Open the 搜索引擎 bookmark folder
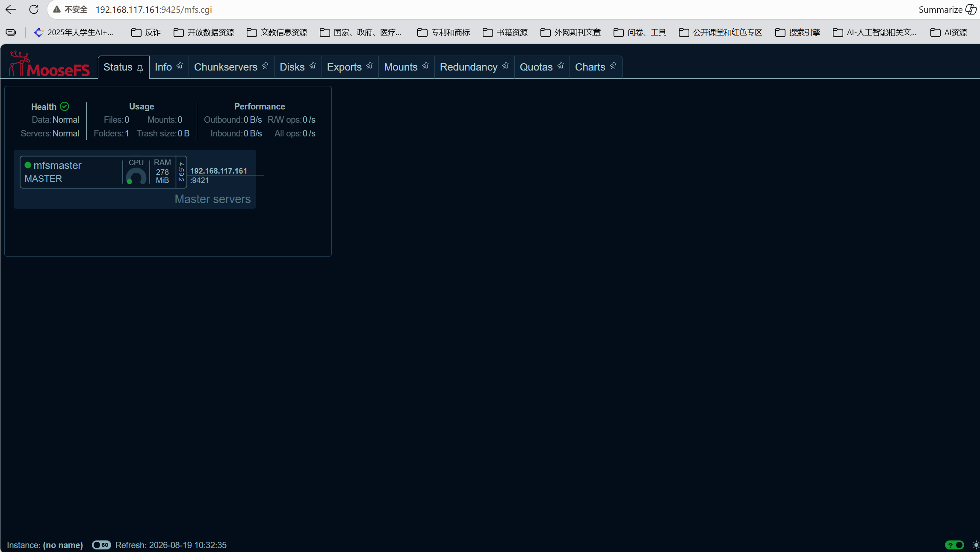This screenshot has width=980, height=552. tap(797, 32)
